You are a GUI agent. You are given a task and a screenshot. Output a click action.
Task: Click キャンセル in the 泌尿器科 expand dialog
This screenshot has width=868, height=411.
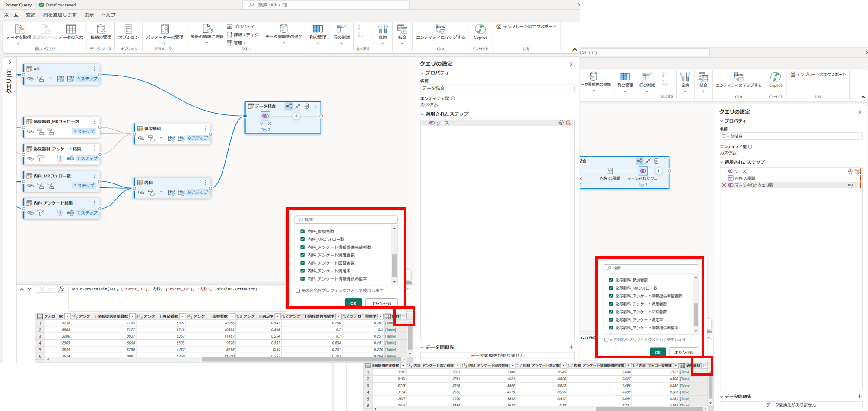(x=684, y=352)
